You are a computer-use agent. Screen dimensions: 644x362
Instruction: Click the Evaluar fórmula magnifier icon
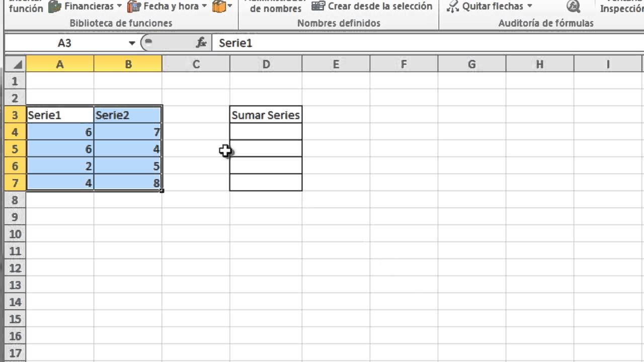(573, 7)
